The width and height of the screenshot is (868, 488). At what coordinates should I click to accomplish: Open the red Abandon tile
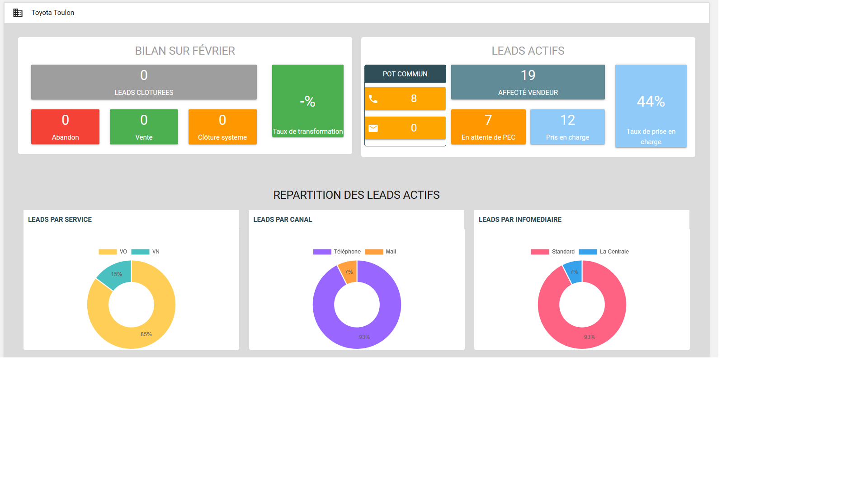[x=65, y=127]
